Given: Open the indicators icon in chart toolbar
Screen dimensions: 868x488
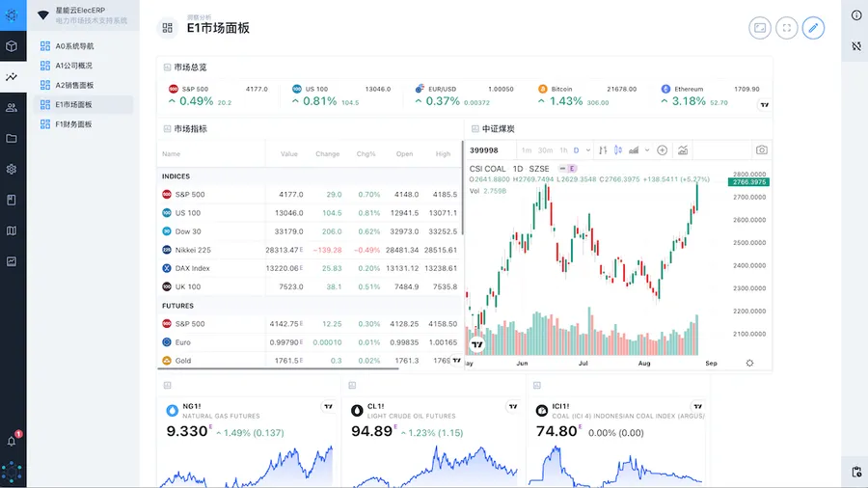Looking at the screenshot, I should [634, 149].
